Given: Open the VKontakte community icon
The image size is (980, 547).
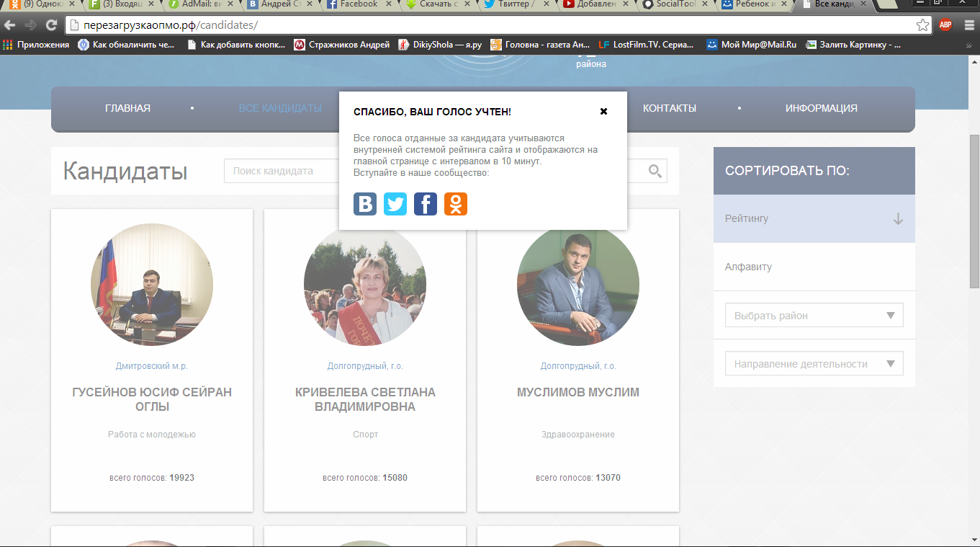Looking at the screenshot, I should click(365, 204).
